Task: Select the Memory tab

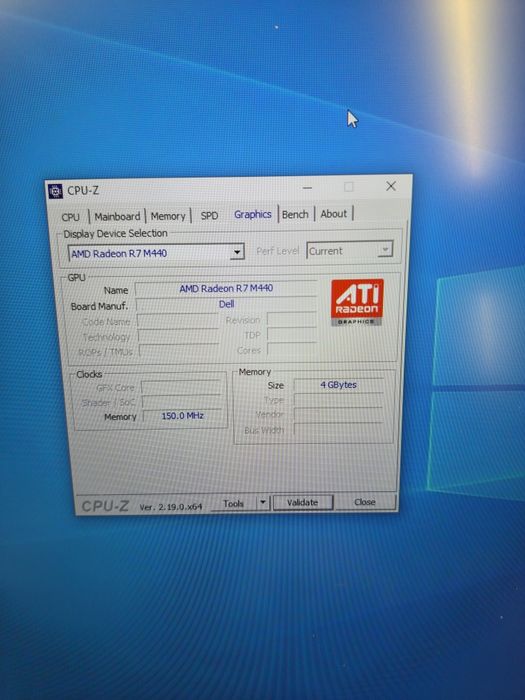Action: tap(168, 216)
